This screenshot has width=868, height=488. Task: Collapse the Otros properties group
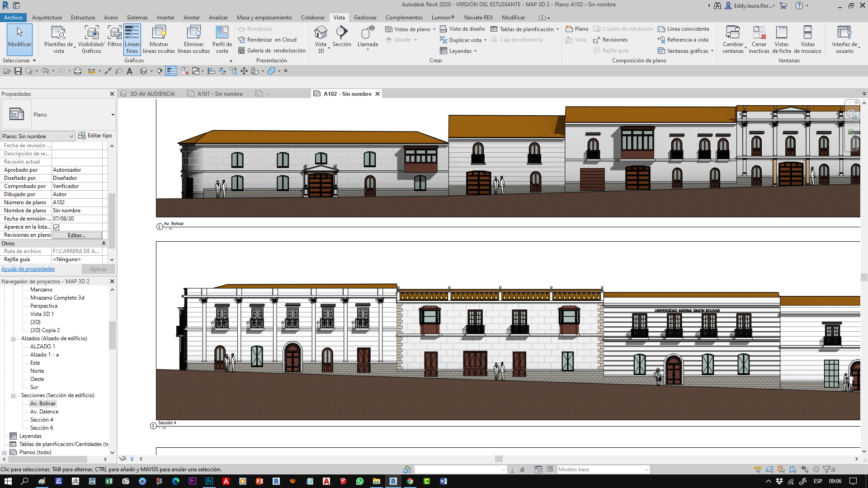click(104, 244)
